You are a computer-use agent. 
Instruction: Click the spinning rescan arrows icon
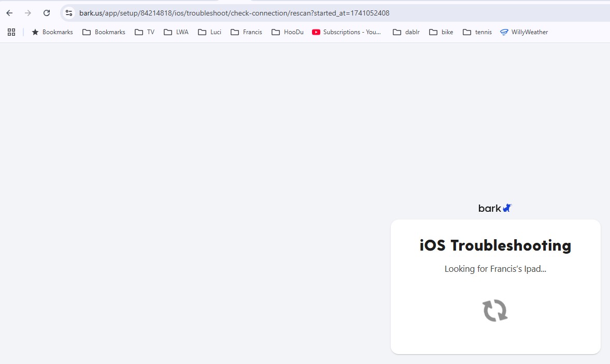[495, 311]
